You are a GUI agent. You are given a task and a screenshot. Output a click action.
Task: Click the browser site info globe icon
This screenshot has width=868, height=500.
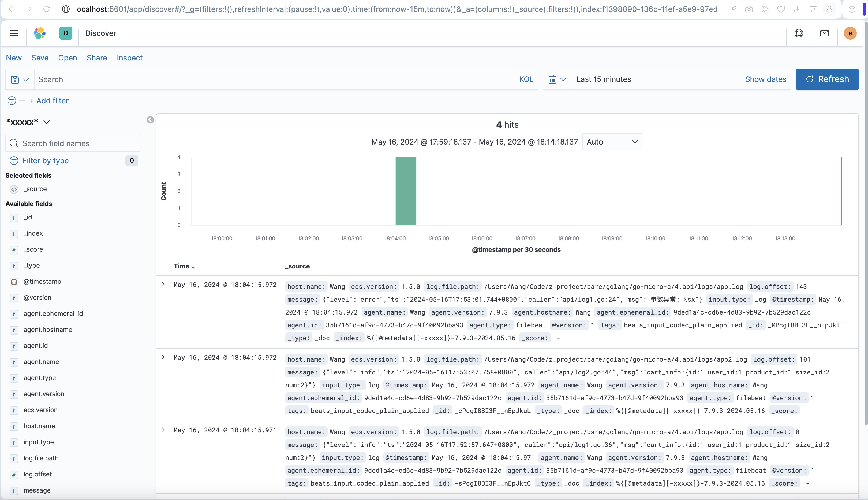click(x=66, y=9)
